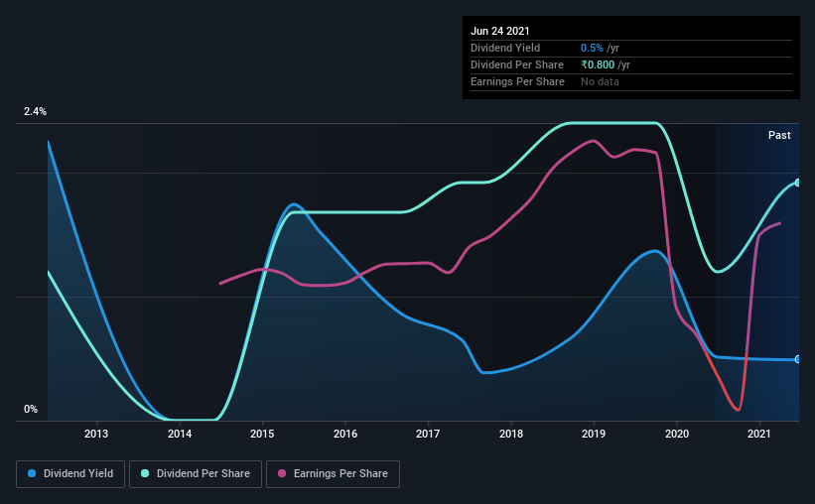The width and height of the screenshot is (815, 504).
Task: Click the 2.4% y-axis label
Action: [35, 112]
